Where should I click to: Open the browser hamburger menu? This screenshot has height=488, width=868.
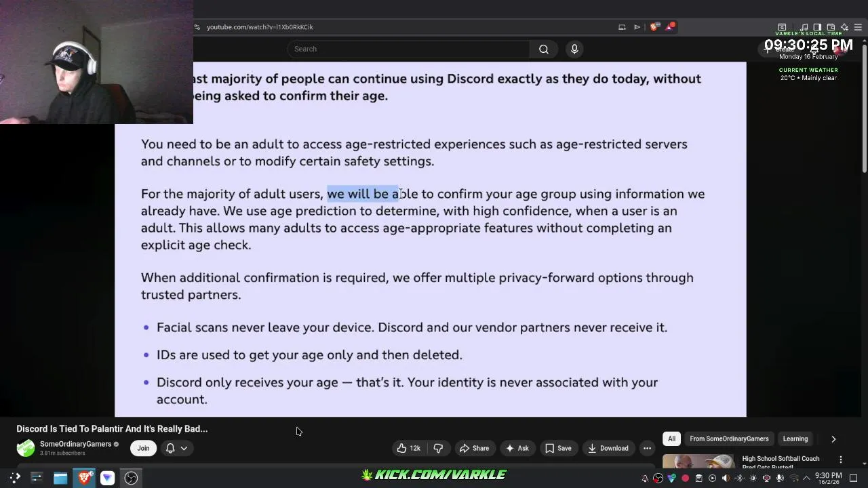click(858, 27)
